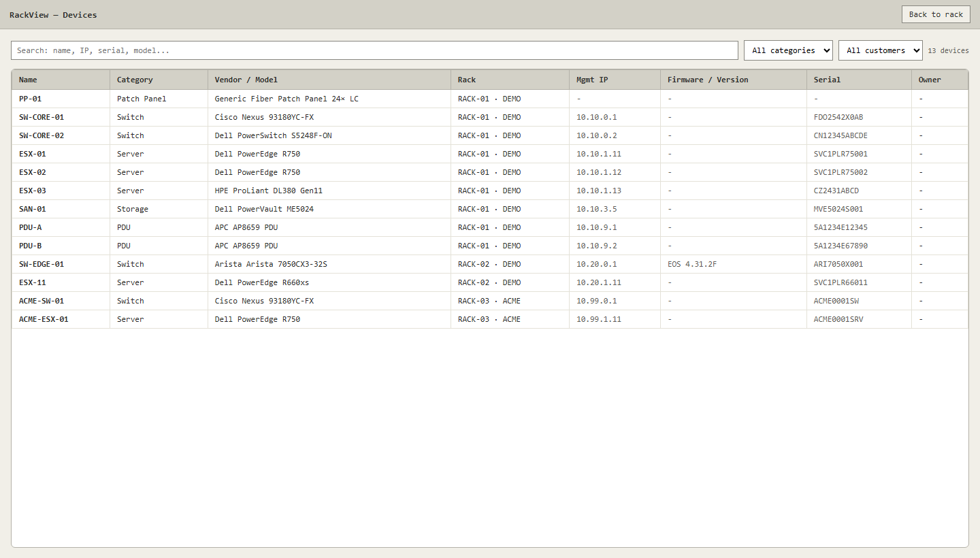980x558 pixels.
Task: Open the All categories dropdown
Action: (788, 50)
